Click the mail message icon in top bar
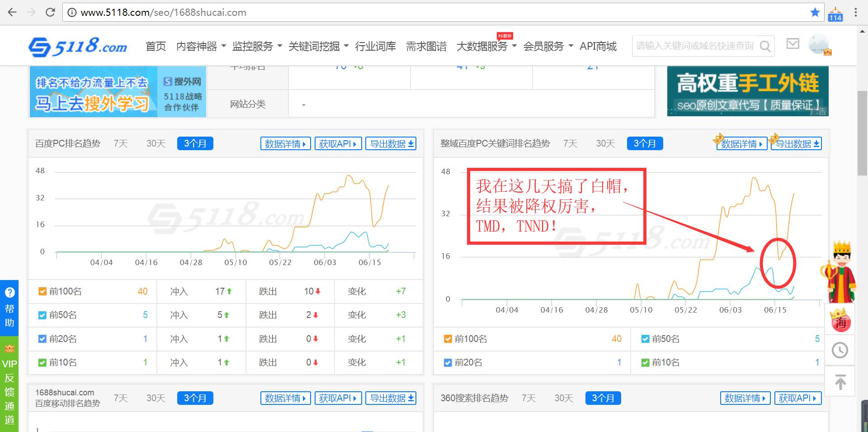 click(793, 44)
